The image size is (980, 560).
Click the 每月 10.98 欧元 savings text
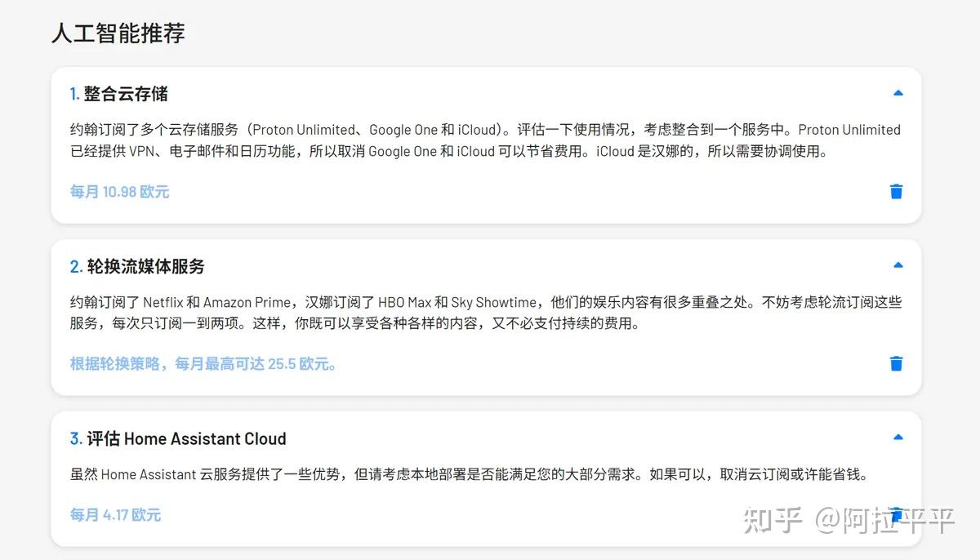pyautogui.click(x=119, y=192)
